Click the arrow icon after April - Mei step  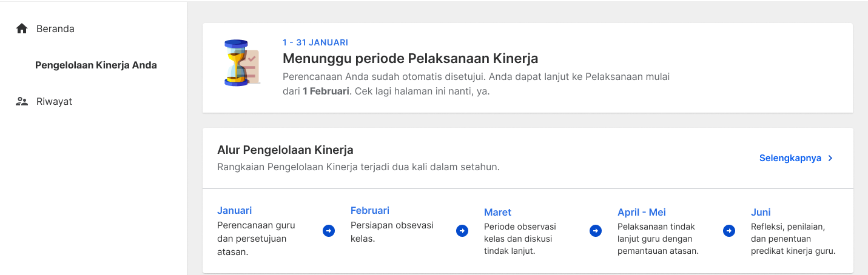click(x=729, y=231)
